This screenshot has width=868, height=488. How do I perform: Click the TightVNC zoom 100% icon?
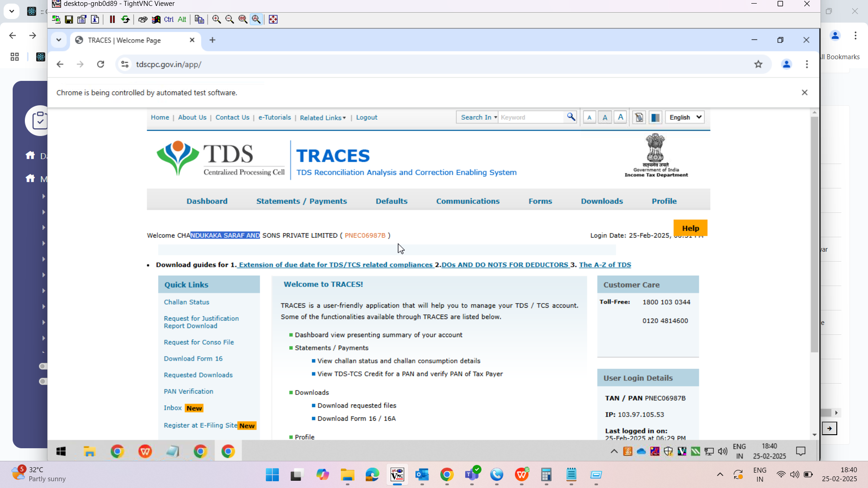pyautogui.click(x=243, y=19)
